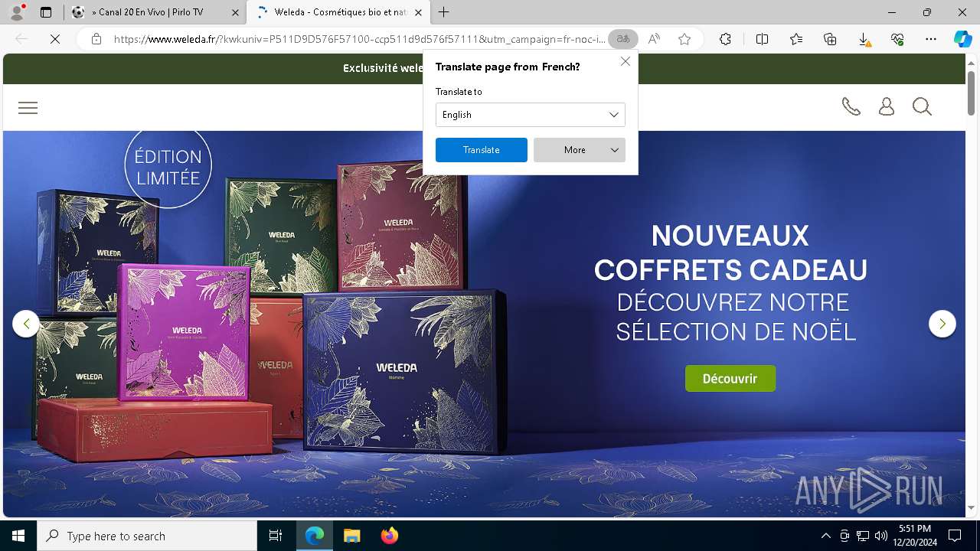Activate Read aloud icon

click(x=654, y=39)
